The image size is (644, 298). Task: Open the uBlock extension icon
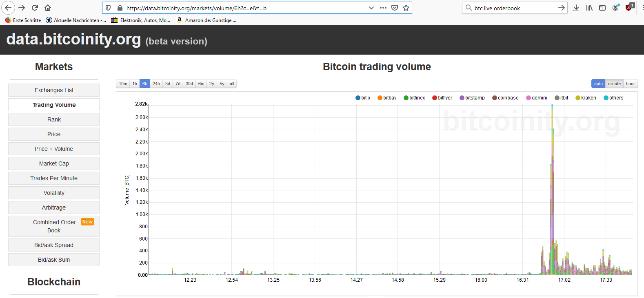click(629, 7)
